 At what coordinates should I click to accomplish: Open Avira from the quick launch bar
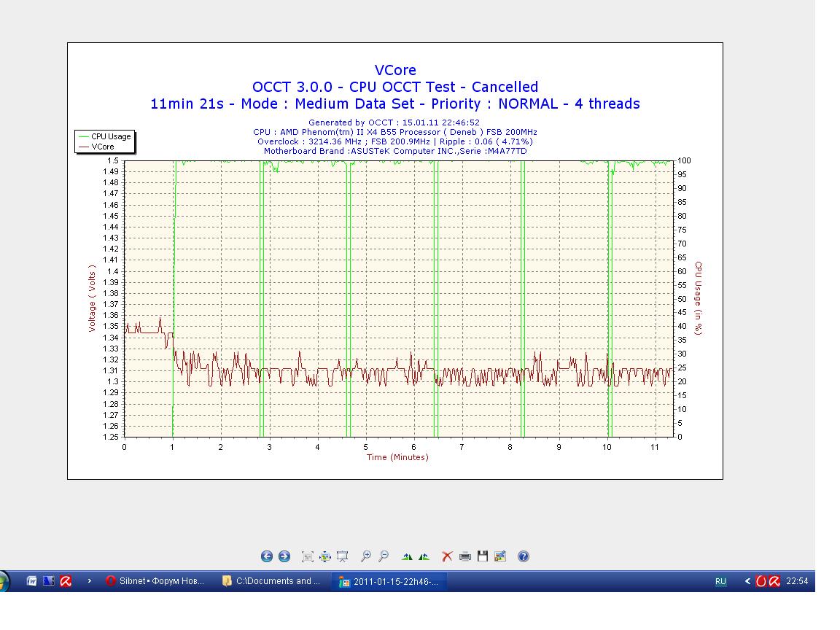pos(66,581)
